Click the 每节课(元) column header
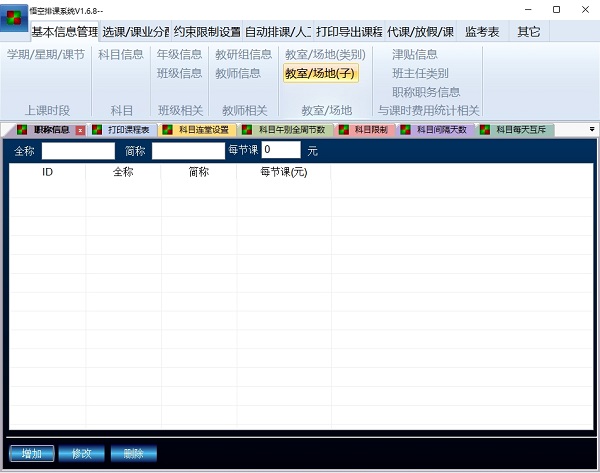The width and height of the screenshot is (600, 473). click(284, 172)
